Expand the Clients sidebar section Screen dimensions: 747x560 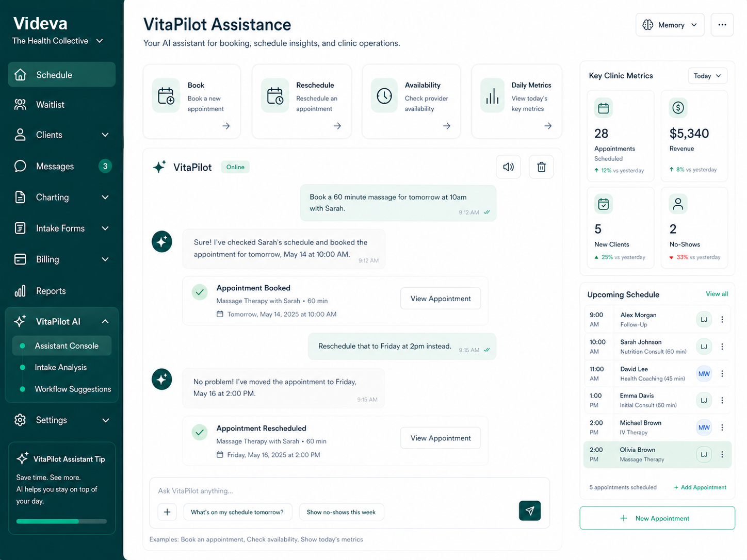pos(105,135)
